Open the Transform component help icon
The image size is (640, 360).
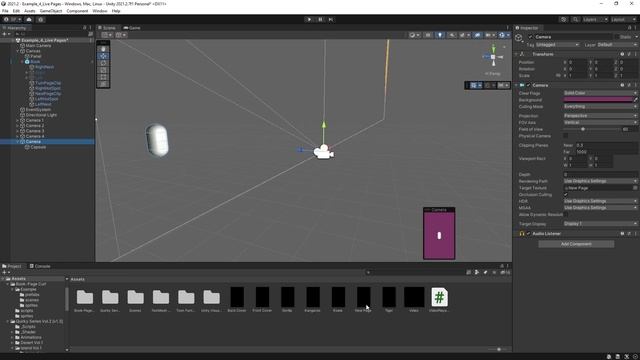point(622,54)
